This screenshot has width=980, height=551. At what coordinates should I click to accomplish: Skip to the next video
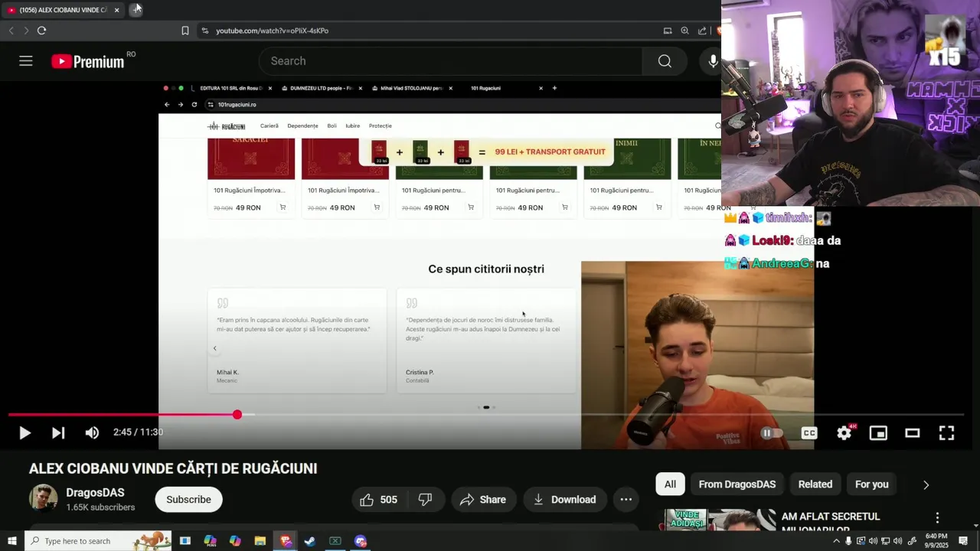(x=58, y=433)
